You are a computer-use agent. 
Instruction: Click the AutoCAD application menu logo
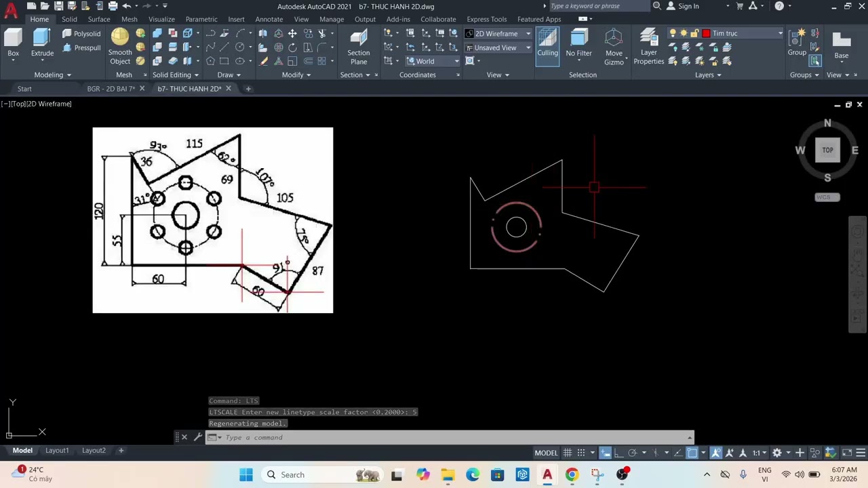pyautogui.click(x=11, y=9)
